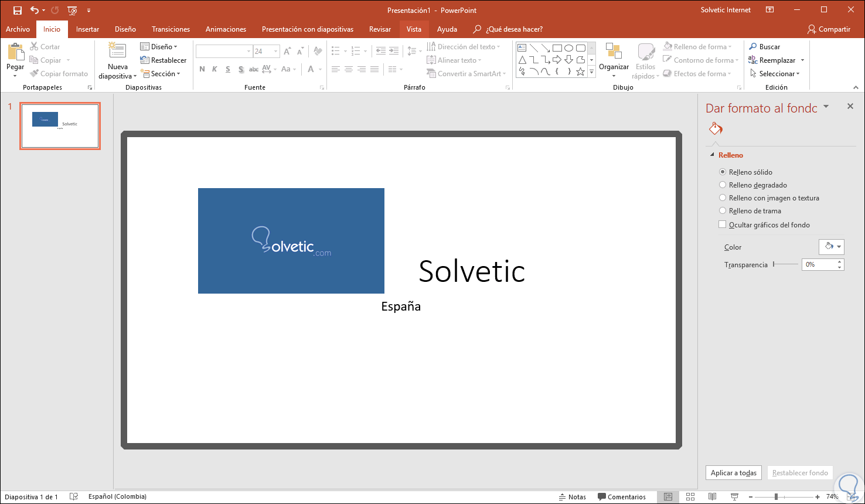Open the Presentación con diapositivas tab

308,29
